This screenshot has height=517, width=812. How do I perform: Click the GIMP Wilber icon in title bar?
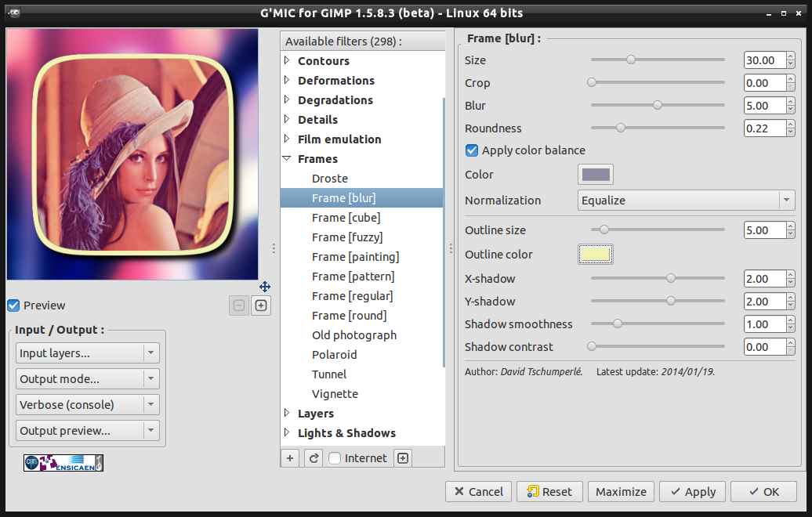point(14,13)
